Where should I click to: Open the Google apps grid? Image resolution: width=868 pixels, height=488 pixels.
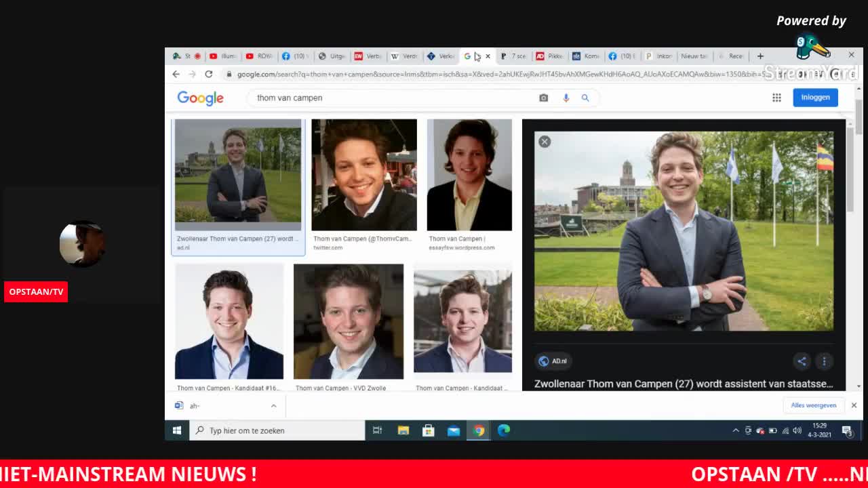776,98
